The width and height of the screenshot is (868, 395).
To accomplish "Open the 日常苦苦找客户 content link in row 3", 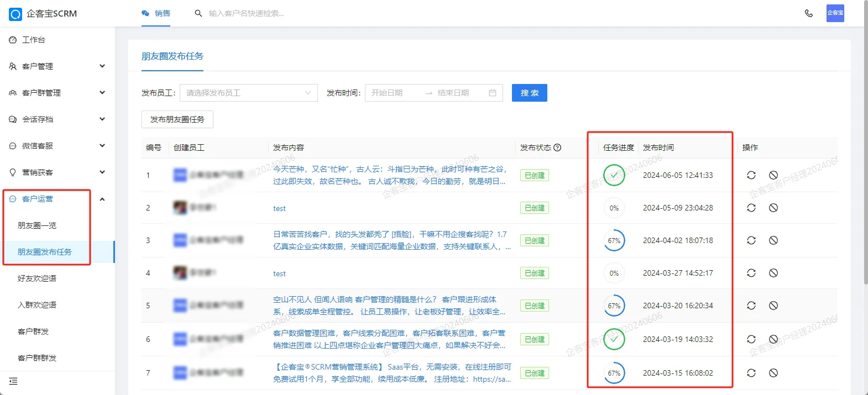I will tap(392, 240).
